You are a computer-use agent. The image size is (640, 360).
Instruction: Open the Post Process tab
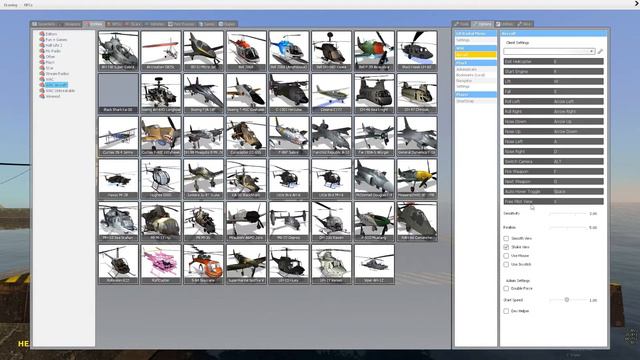tap(182, 24)
